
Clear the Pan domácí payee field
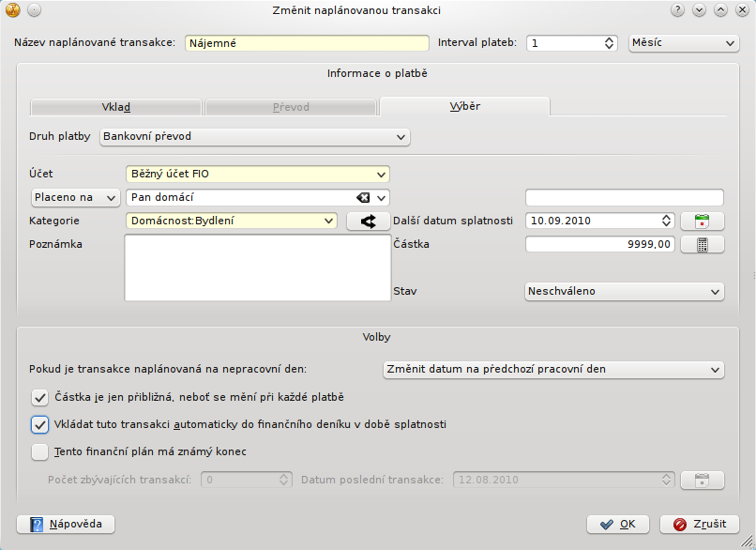pos(364,197)
